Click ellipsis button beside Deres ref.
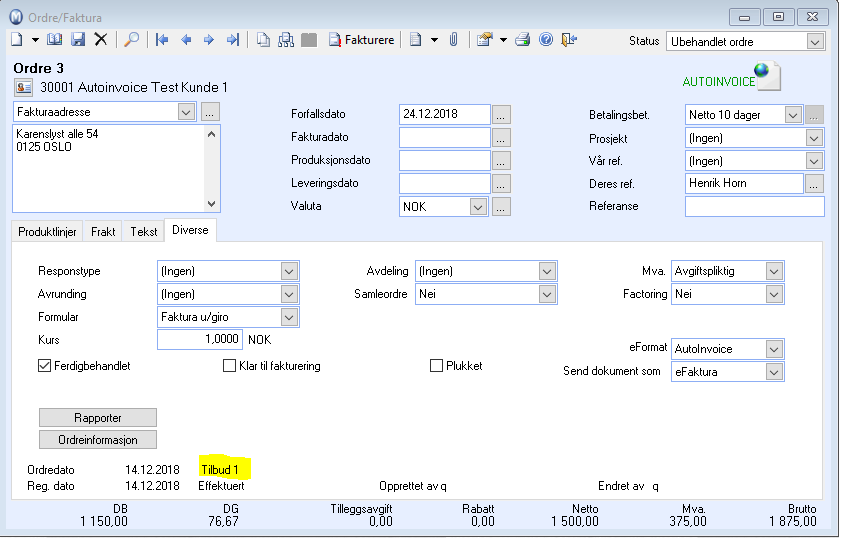Viewport: 842px width, 544px height. [815, 184]
